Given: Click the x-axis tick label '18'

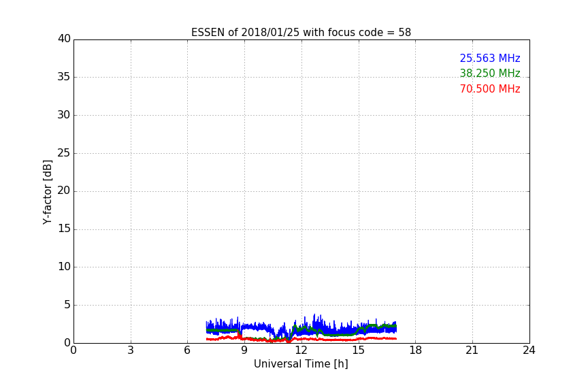Looking at the screenshot, I should point(416,350).
